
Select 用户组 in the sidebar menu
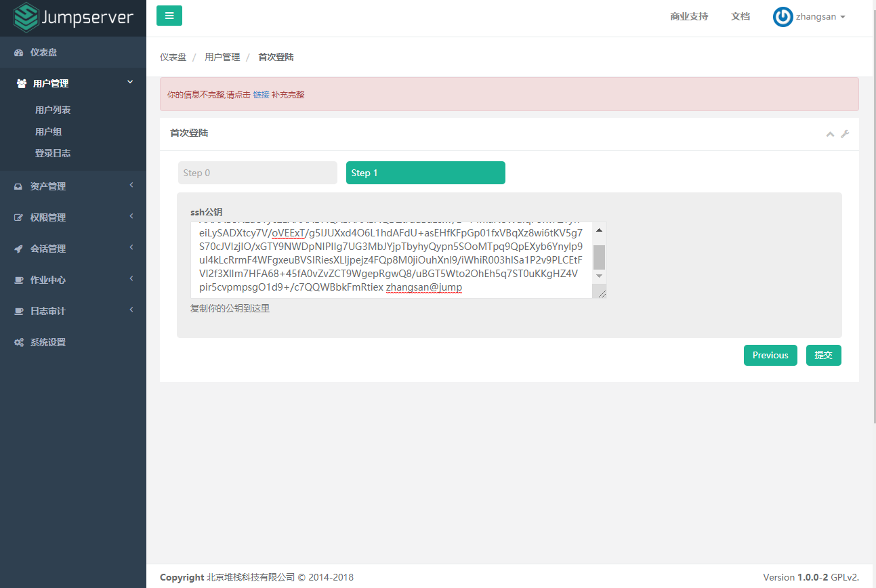[x=47, y=131]
